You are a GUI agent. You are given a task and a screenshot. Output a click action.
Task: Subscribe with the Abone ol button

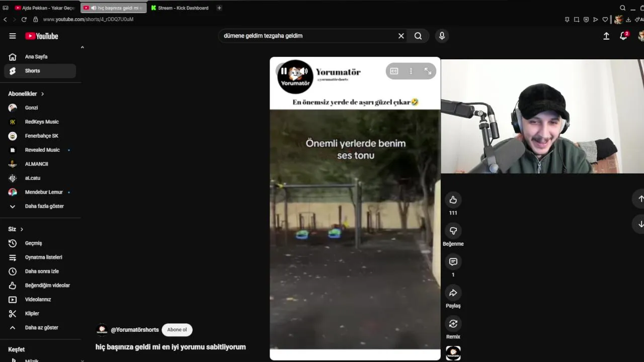pos(177,330)
